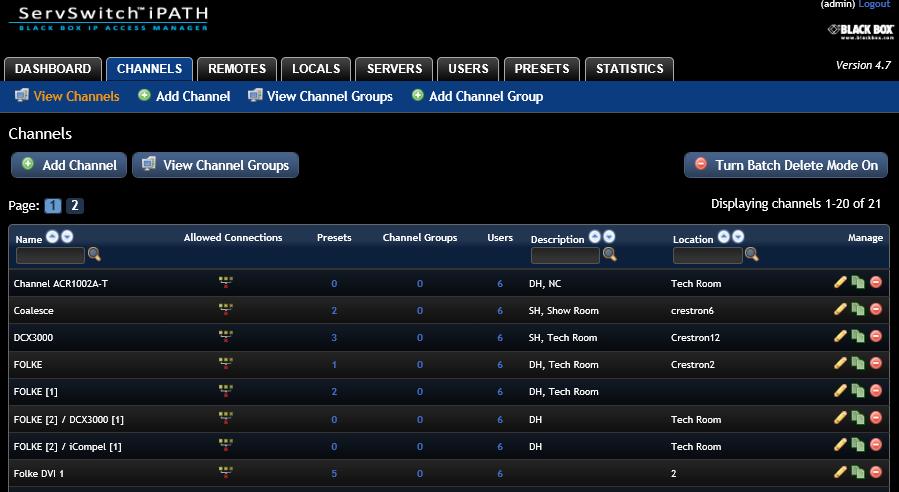Click View Channels in the blue submenu

pyautogui.click(x=67, y=96)
